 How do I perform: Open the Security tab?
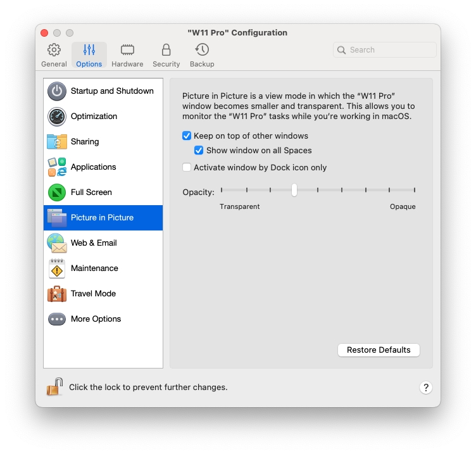coord(166,55)
